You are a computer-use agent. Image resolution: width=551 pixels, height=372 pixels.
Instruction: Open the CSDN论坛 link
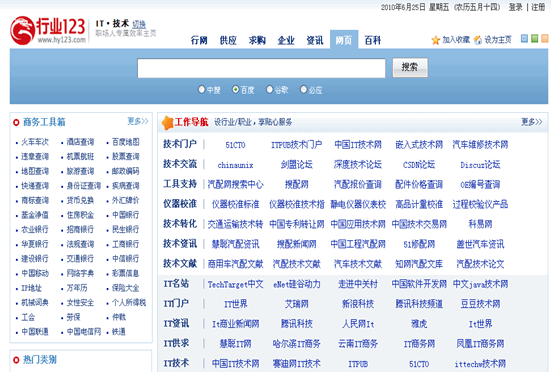click(419, 165)
